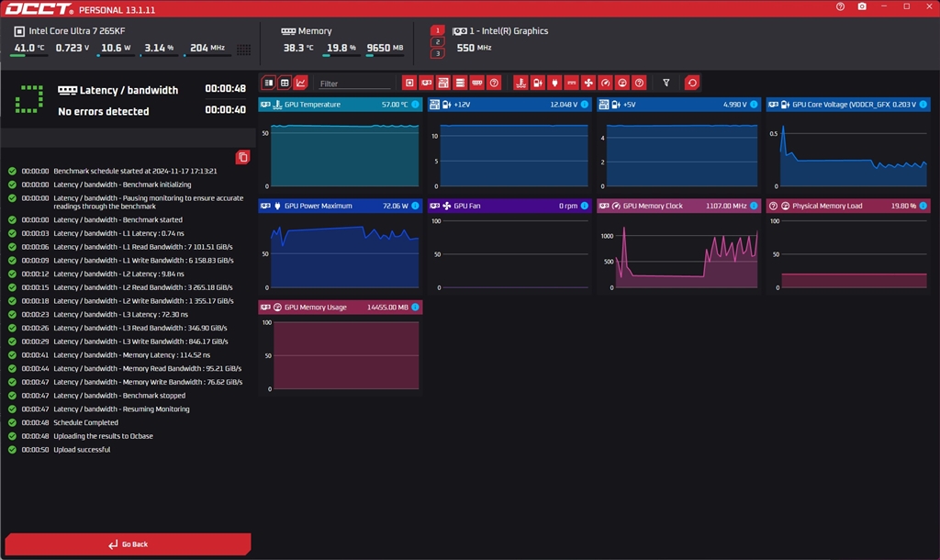Open GPU Fan info icon
The height and width of the screenshot is (560, 940).
pyautogui.click(x=585, y=206)
